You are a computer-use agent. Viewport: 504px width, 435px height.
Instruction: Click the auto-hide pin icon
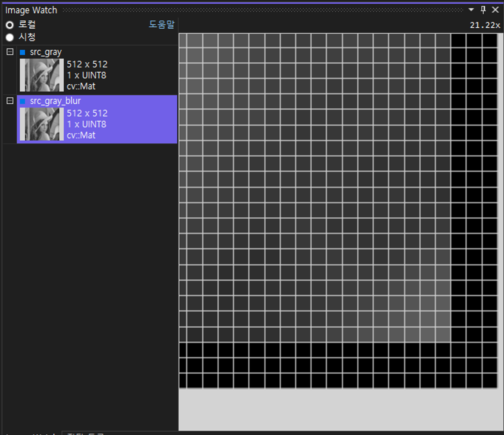click(483, 10)
